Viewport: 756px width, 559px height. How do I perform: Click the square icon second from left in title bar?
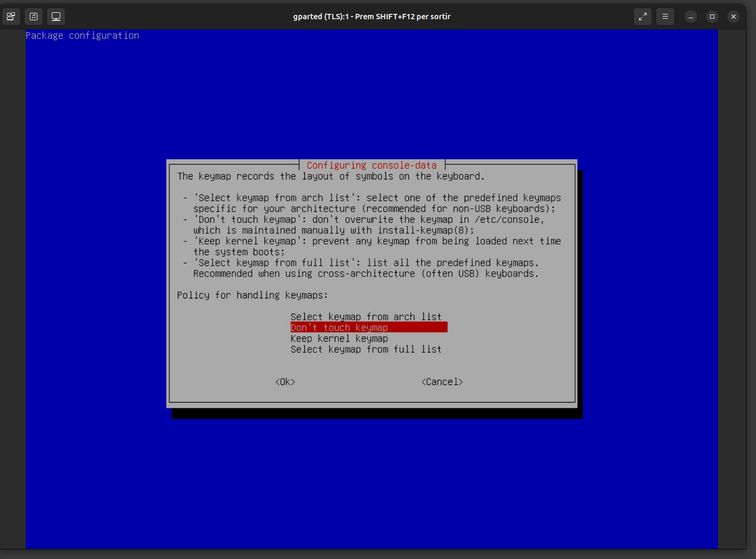coord(34,17)
